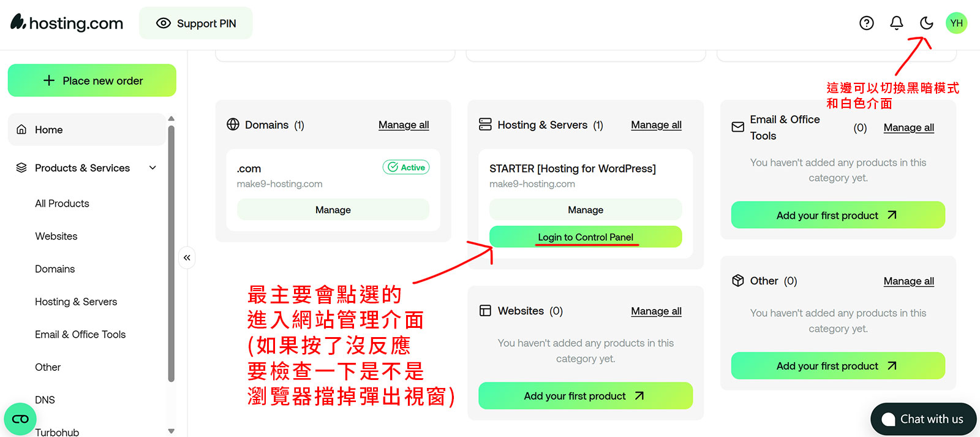Click Manage for STARTER WordPress hosting

(586, 210)
